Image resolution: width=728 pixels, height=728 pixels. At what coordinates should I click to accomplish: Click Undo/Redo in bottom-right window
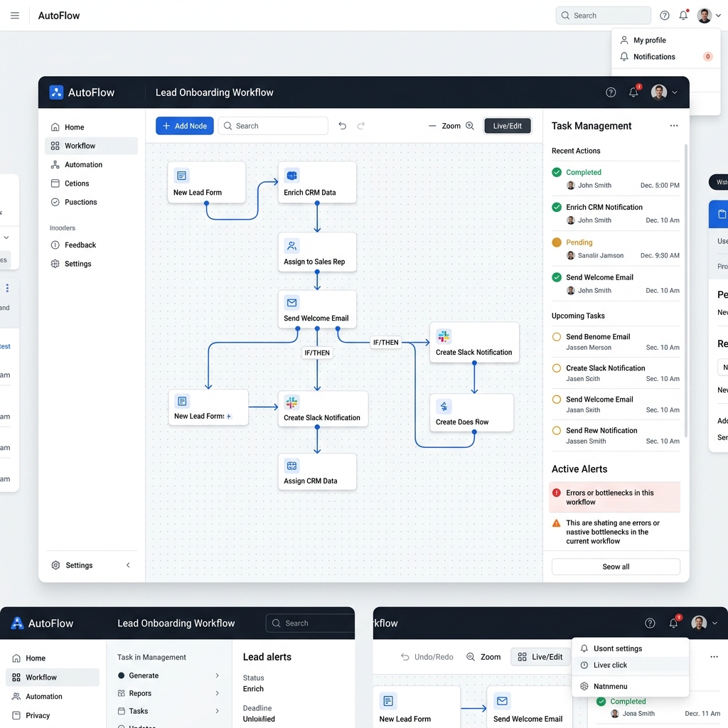tap(427, 657)
